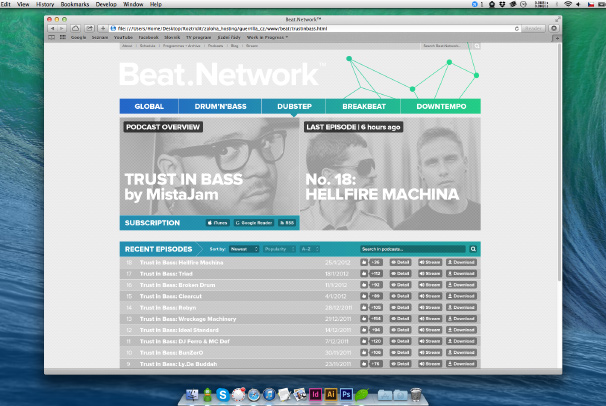
Task: Click the thumbs-up icon for Hellfire Machina episode
Action: coord(362,262)
